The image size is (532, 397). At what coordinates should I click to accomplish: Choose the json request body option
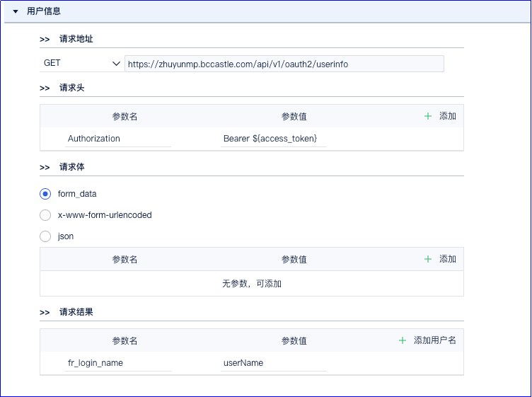[45, 236]
